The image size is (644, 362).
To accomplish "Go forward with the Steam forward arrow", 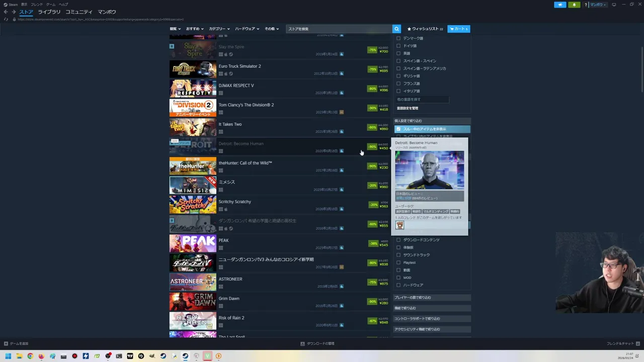I will click(13, 12).
